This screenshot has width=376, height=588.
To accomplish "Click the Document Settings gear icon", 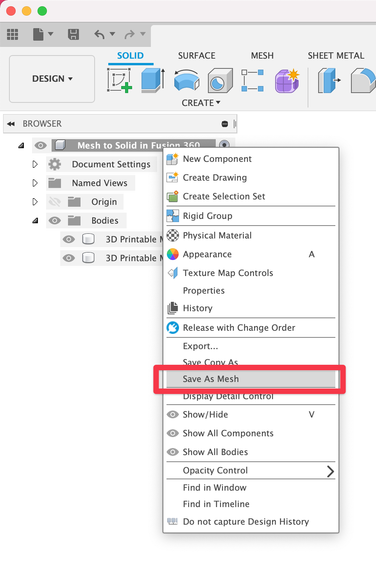I will 55,164.
